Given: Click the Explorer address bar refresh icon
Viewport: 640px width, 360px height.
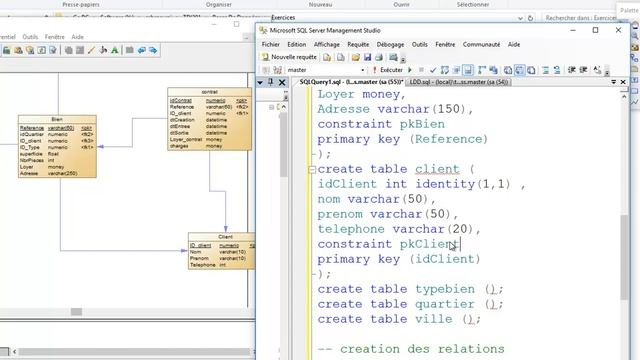Looking at the screenshot, I should tap(530, 18).
